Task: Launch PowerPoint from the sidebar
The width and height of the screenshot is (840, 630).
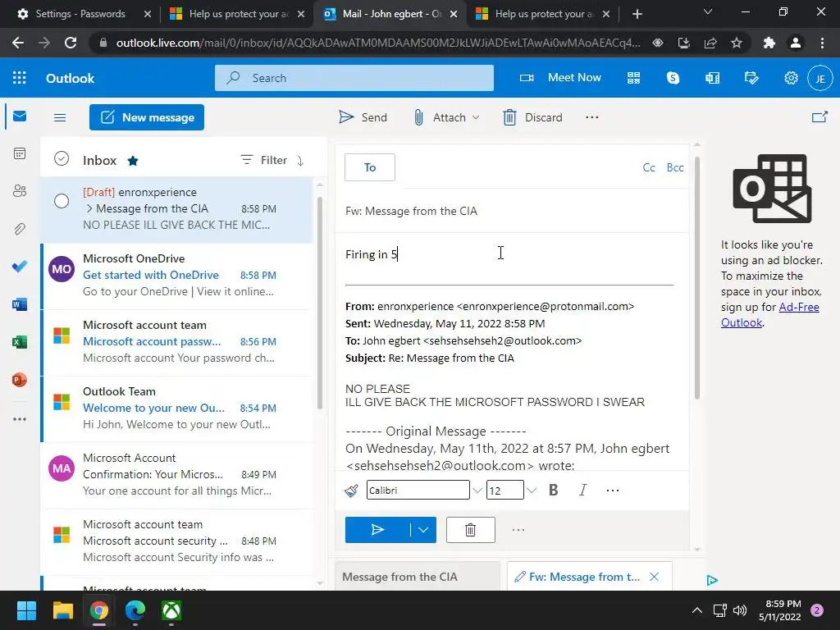Action: pos(20,380)
